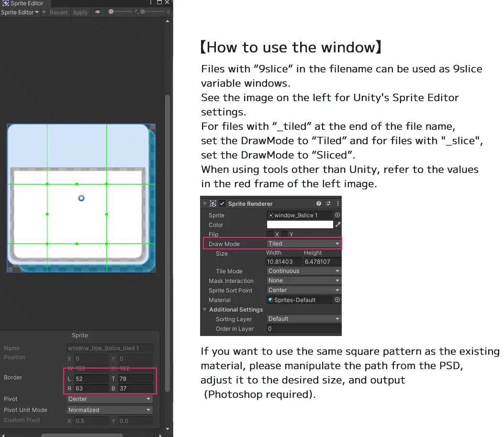Click the Revert button
Screen dimensions: 504x437
pos(58,12)
